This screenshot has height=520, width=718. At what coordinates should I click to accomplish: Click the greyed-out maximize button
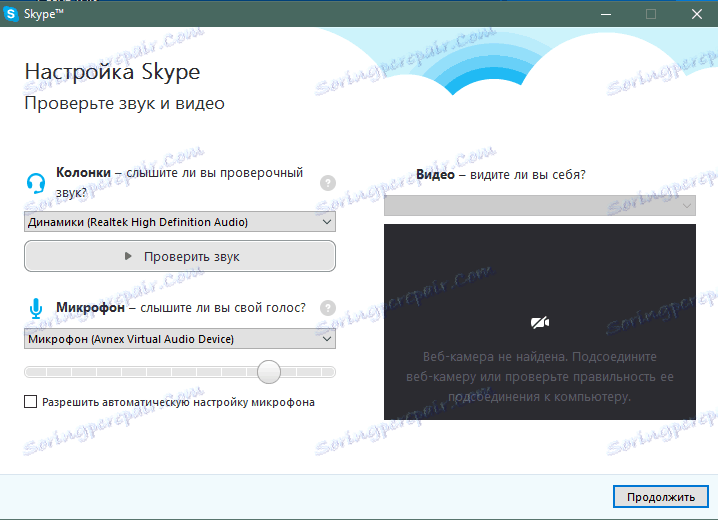[x=651, y=14]
